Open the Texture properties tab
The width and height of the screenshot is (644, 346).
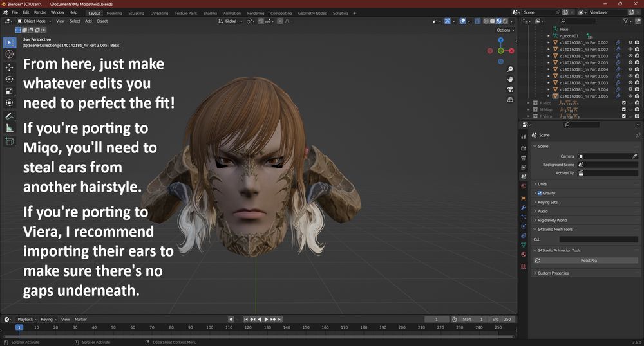coord(524,266)
